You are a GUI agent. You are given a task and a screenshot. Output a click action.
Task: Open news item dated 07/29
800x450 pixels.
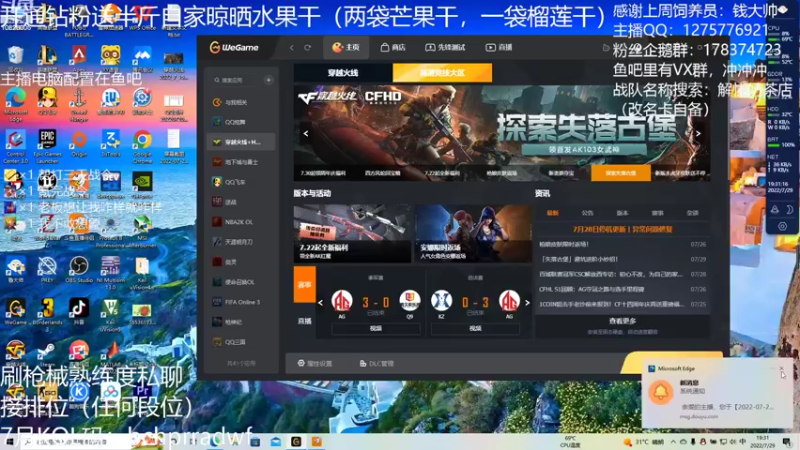point(622,259)
